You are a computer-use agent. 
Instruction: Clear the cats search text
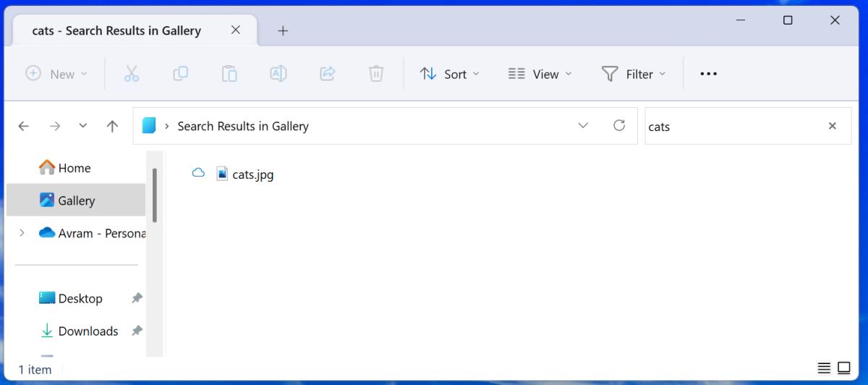(833, 126)
